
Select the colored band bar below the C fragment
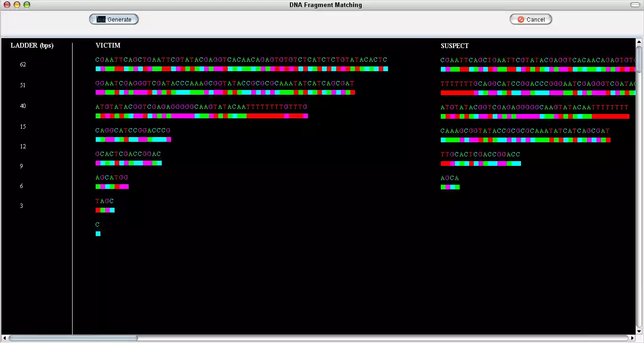click(98, 234)
